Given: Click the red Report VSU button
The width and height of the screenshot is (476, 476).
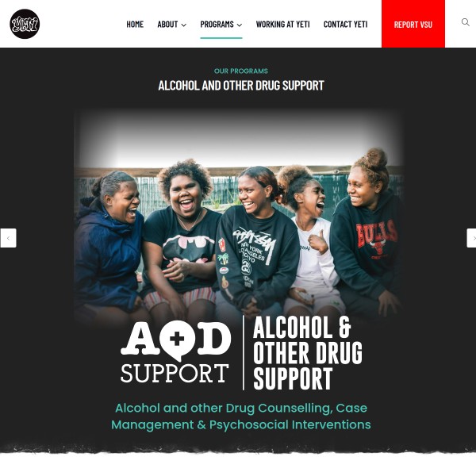Looking at the screenshot, I should click(413, 24).
